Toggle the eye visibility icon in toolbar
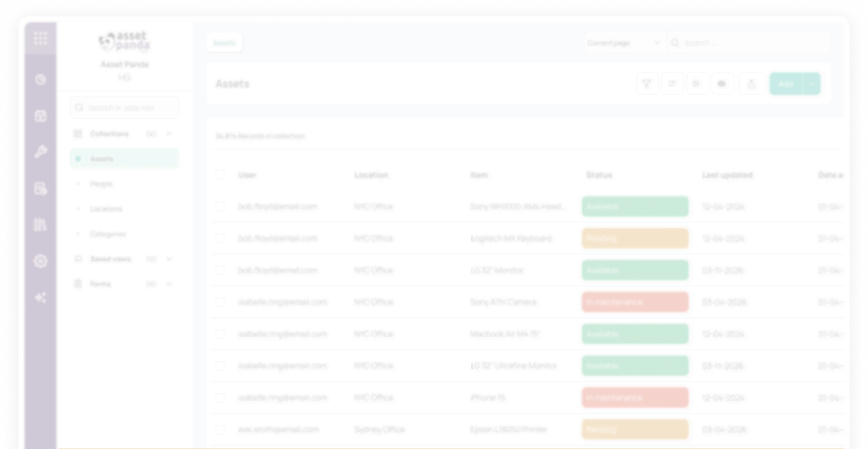868x449 pixels. (x=722, y=84)
